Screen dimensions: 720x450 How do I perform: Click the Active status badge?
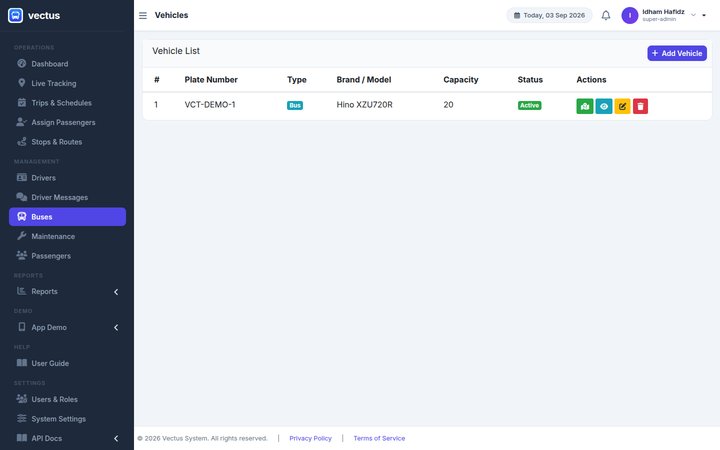point(529,105)
